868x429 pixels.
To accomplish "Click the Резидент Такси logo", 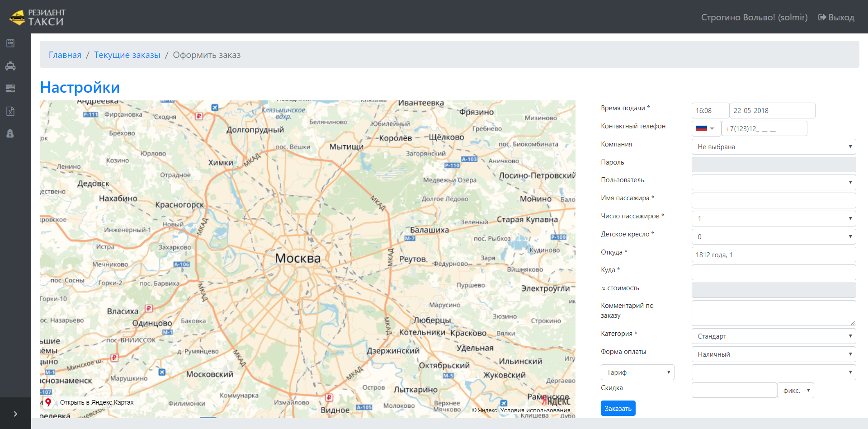I will coord(38,17).
